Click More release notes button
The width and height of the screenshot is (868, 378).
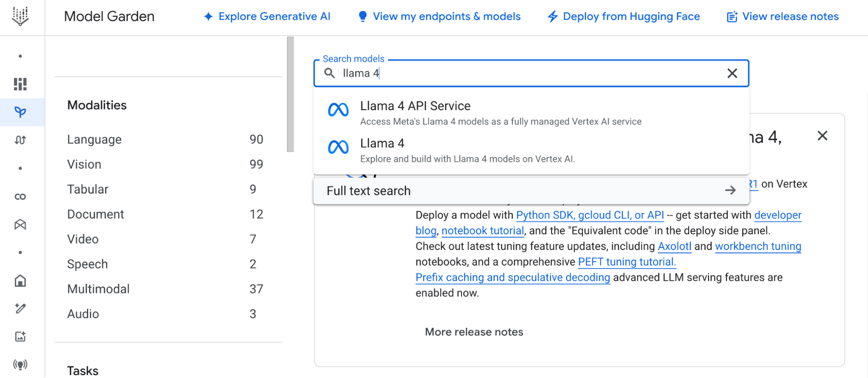(x=474, y=332)
